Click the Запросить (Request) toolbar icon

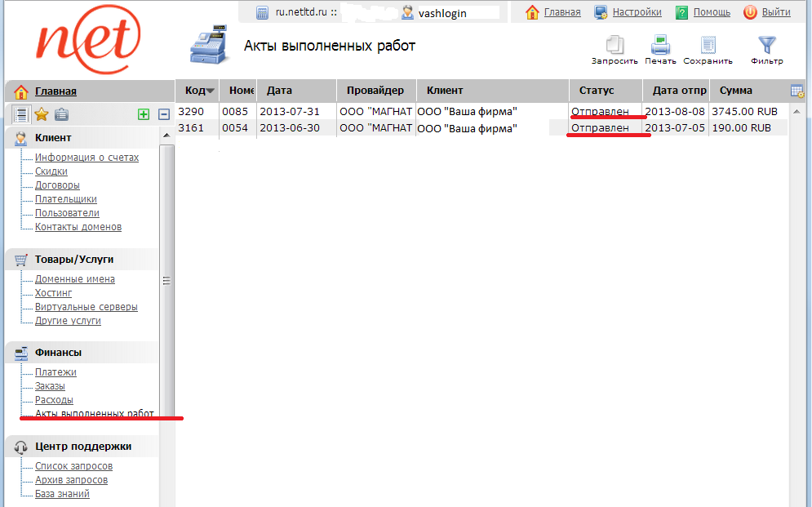click(614, 46)
